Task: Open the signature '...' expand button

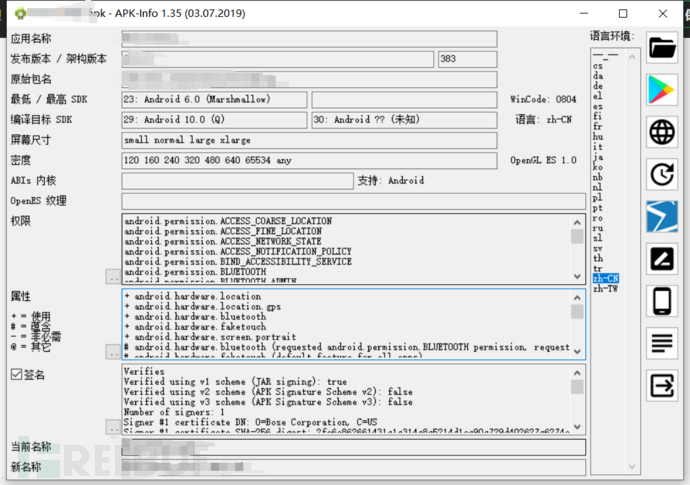Action: point(113,427)
